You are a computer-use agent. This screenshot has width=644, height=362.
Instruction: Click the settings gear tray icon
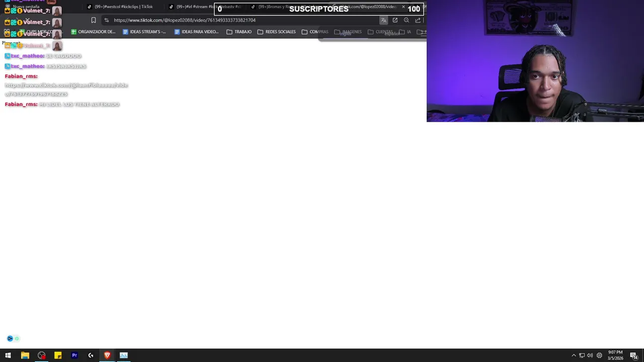[599, 355]
